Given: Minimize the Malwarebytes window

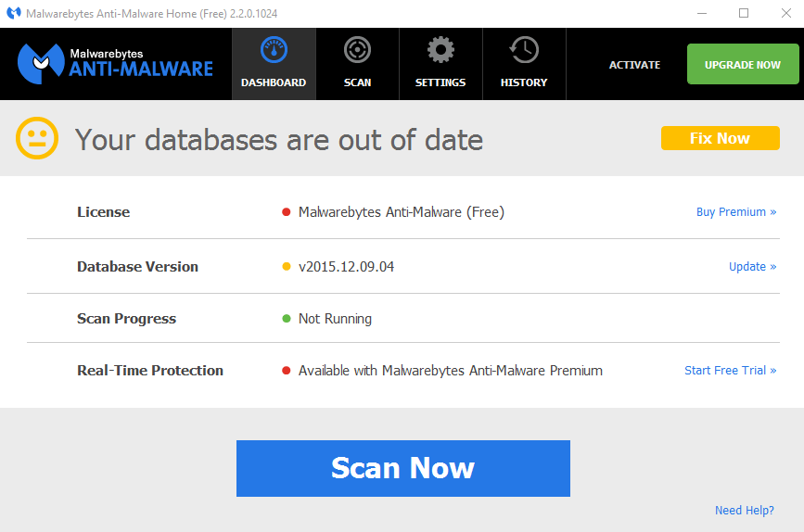Looking at the screenshot, I should 702,13.
